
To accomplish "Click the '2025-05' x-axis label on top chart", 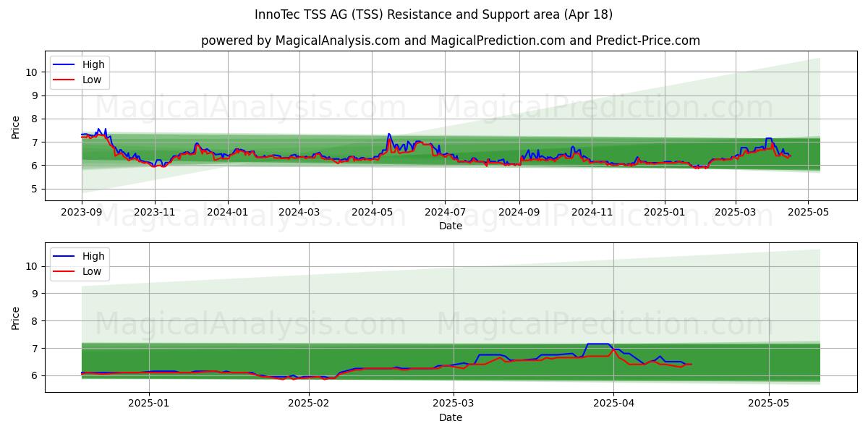I will (807, 212).
